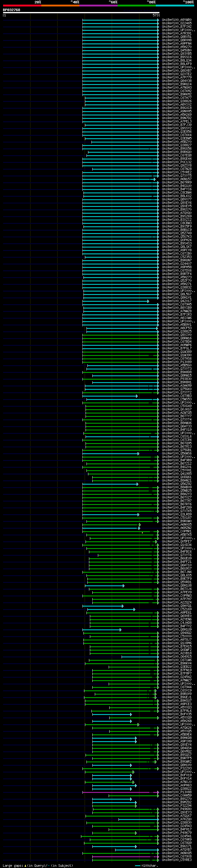Click the cyan ~100% identity legend segment
The image size is (197, 868).
click(x=175, y=6)
